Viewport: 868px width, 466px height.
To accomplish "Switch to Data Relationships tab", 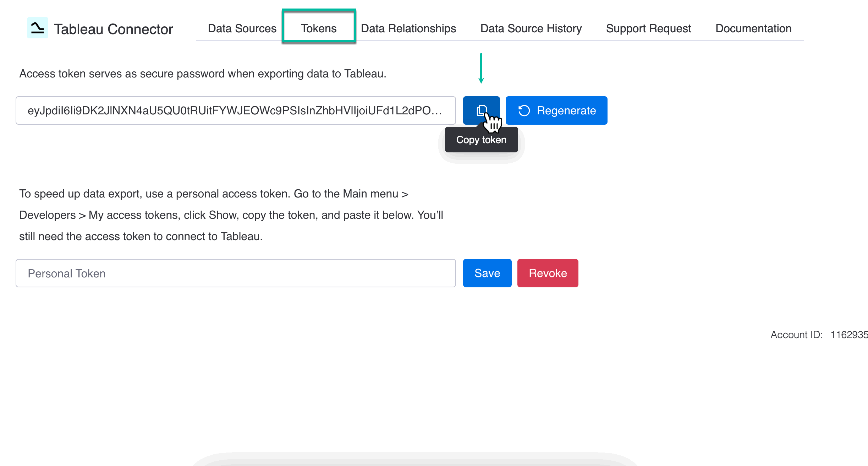I will tap(408, 28).
